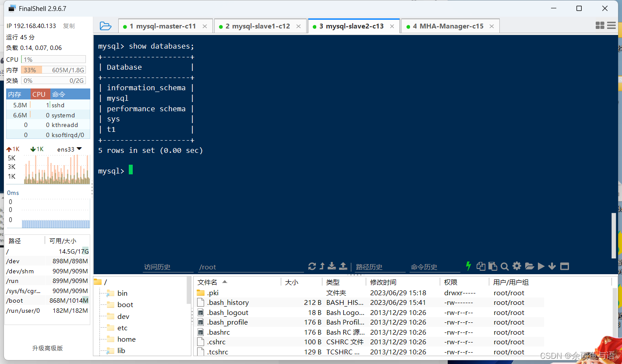The width and height of the screenshot is (622, 364).
Task: Switch to the mysql-master-c11 tab
Action: (162, 26)
